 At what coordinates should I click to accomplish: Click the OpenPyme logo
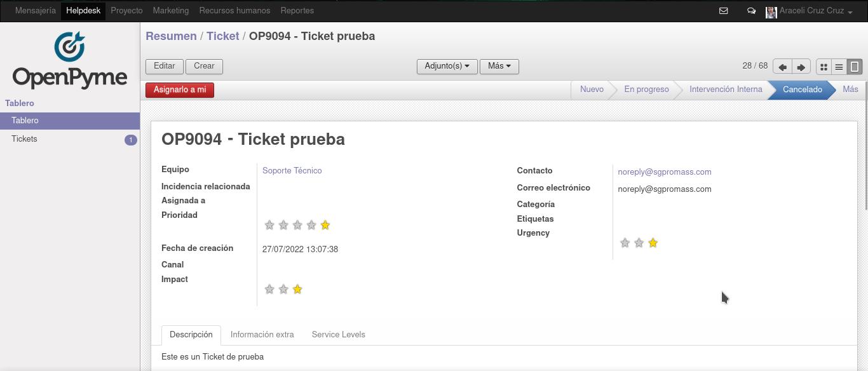70,59
